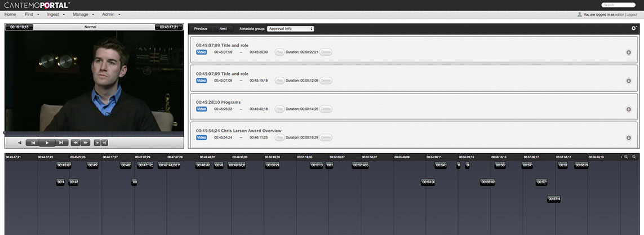
Task: Click the interview video preview
Action: coord(94,81)
